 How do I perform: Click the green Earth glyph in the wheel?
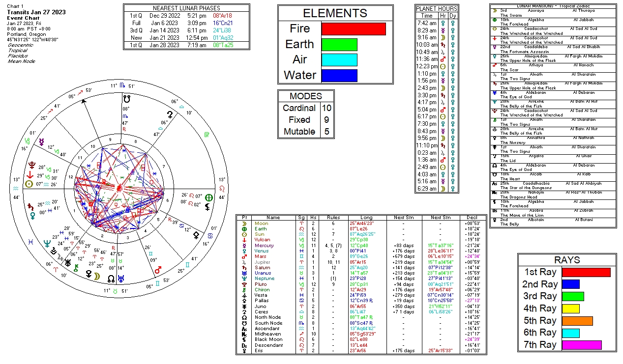[209, 197]
